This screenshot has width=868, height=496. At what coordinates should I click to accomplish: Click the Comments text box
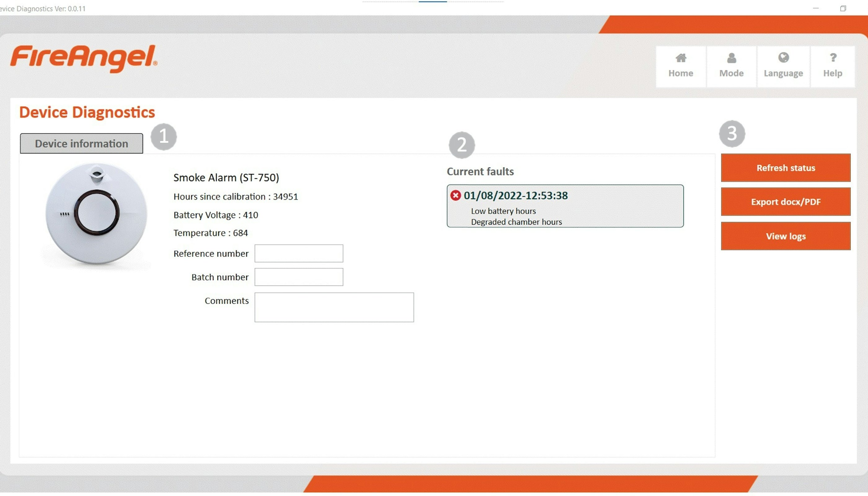click(x=334, y=308)
